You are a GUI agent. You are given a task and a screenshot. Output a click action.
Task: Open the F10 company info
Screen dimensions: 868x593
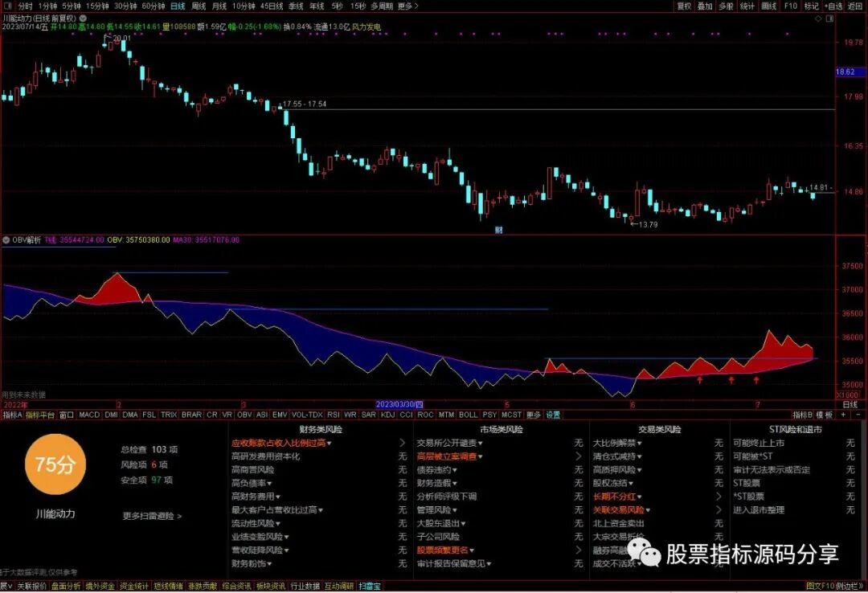(x=791, y=6)
